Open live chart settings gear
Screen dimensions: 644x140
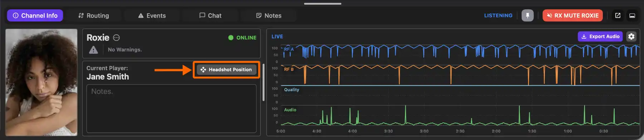pos(631,37)
